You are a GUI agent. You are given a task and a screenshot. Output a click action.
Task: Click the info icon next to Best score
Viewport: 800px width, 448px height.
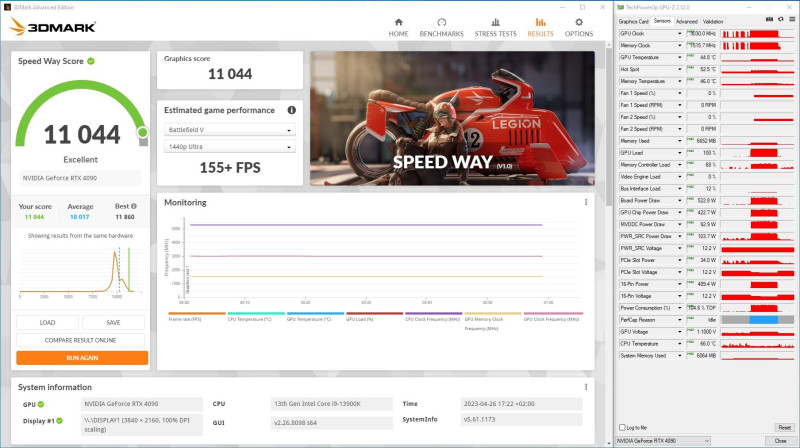point(134,206)
